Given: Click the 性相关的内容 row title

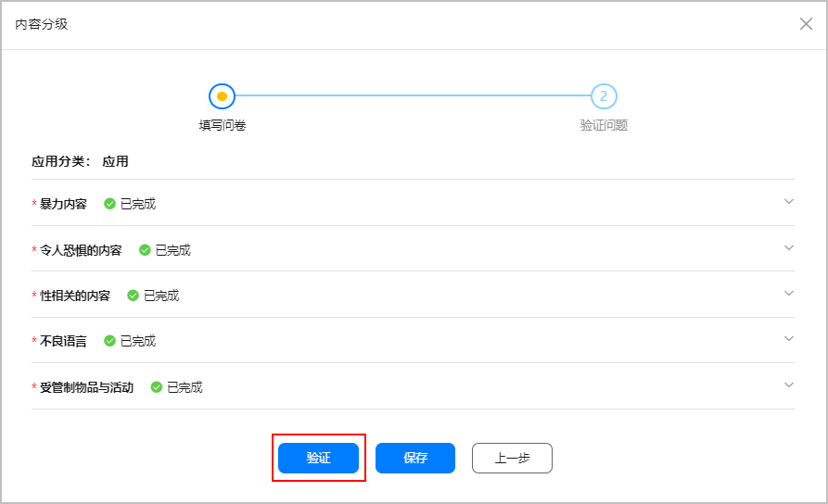Looking at the screenshot, I should point(75,296).
